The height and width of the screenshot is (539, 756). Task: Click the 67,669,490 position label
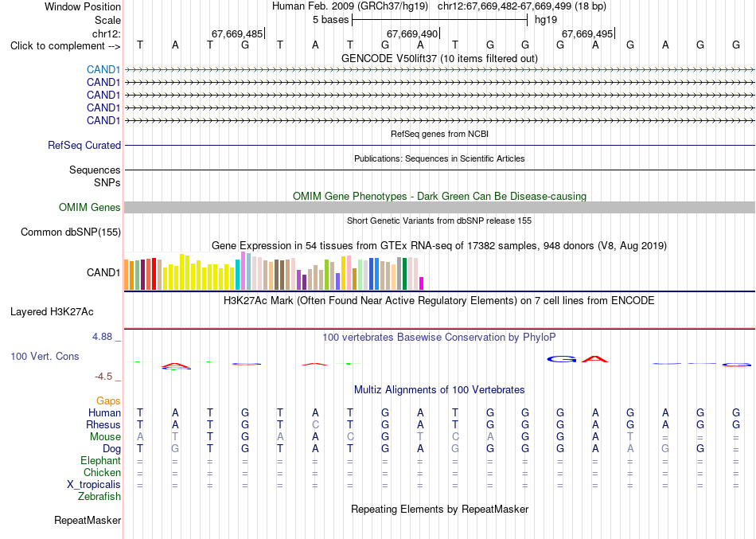[412, 33]
